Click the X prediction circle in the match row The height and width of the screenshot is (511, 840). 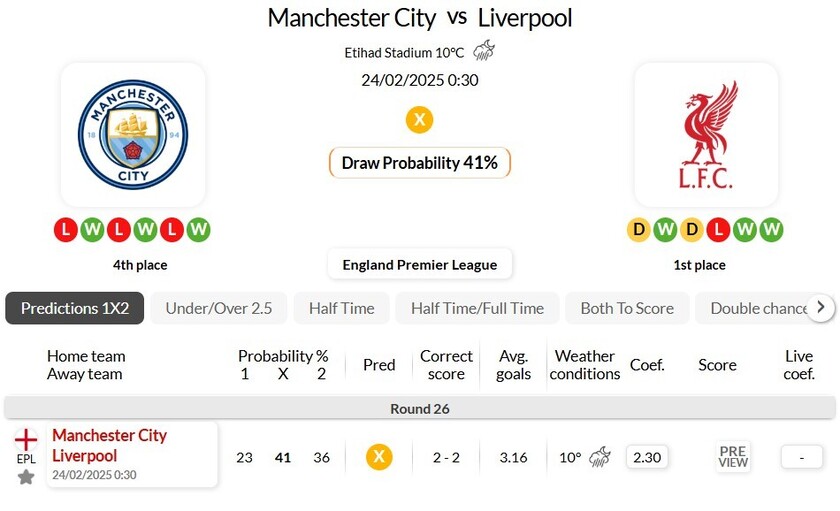point(379,457)
